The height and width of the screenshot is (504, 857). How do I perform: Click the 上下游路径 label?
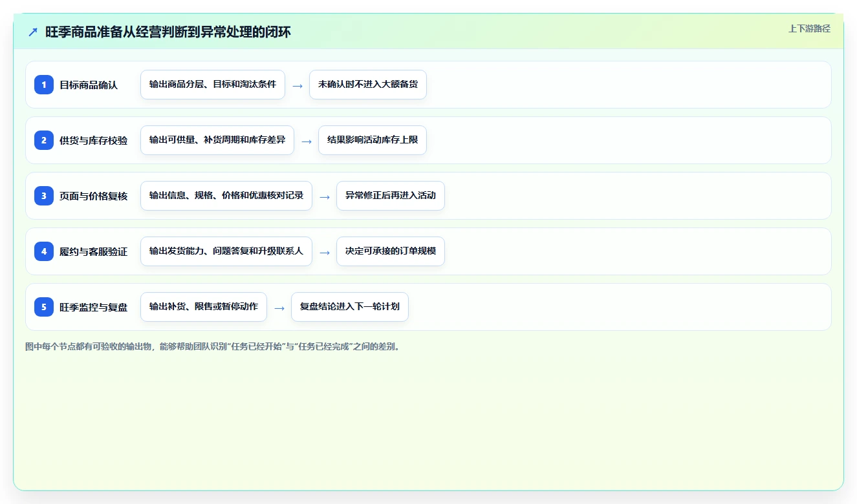click(809, 28)
